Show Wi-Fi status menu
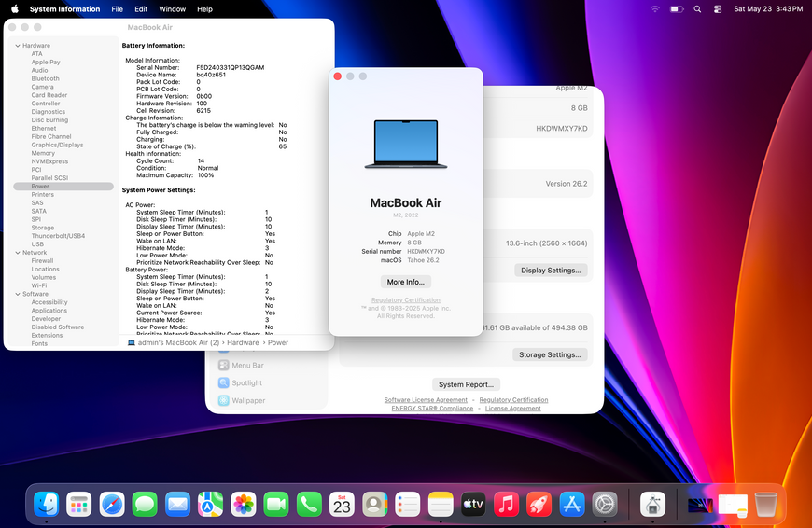This screenshot has width=812, height=528. (x=655, y=8)
